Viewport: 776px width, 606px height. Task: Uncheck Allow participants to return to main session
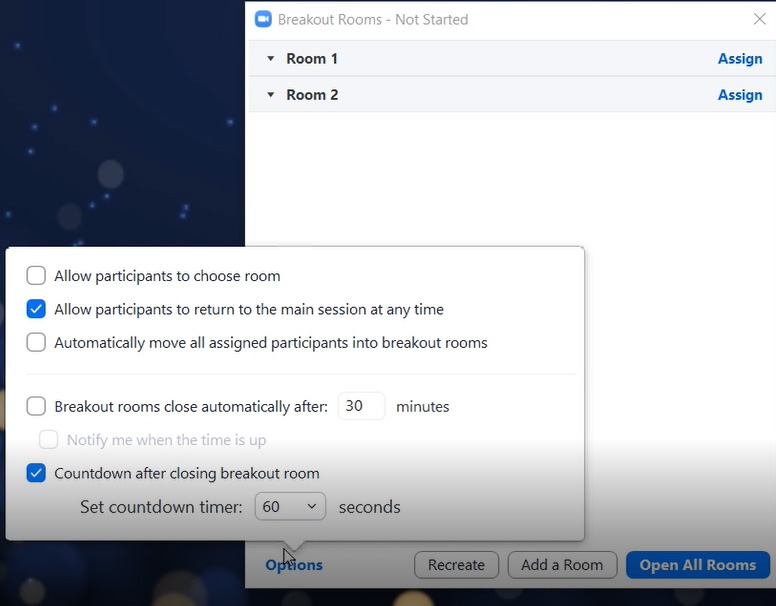point(36,309)
